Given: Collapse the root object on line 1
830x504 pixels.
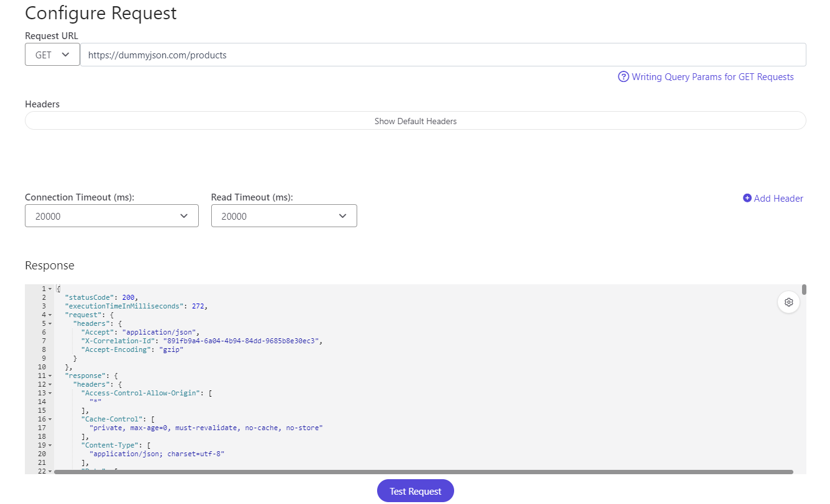Looking at the screenshot, I should 50,289.
